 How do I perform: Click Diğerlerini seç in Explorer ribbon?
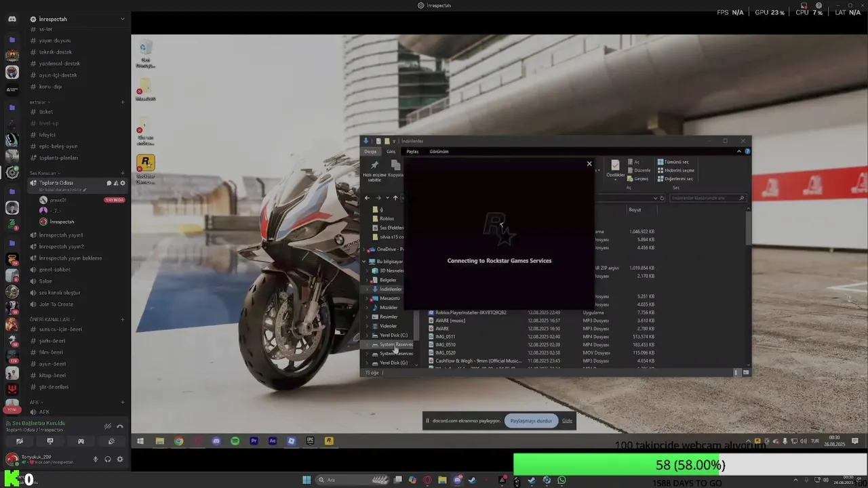click(675, 178)
